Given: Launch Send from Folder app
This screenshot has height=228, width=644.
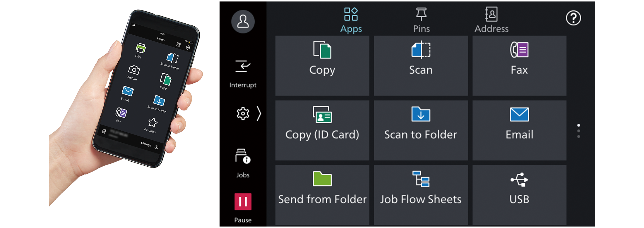Looking at the screenshot, I should (322, 195).
